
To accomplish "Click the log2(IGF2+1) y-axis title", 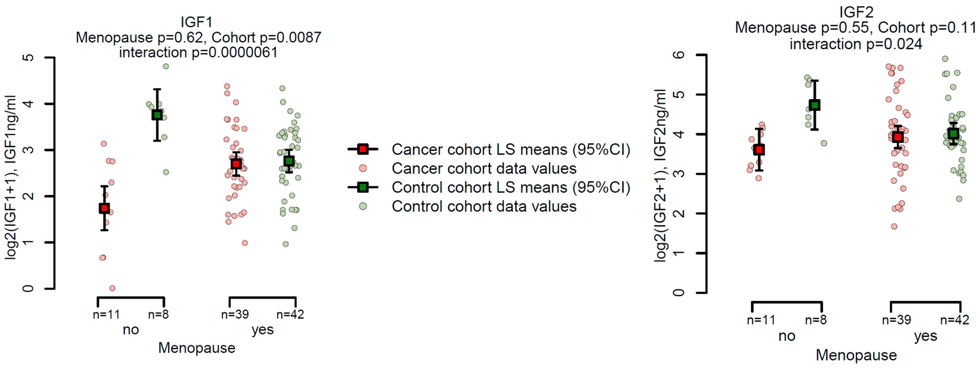I will click(660, 175).
